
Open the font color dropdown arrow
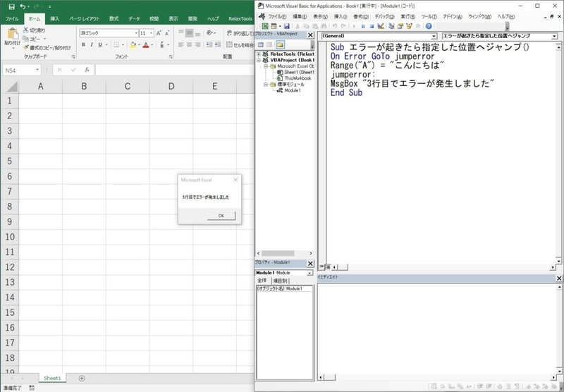(152, 45)
